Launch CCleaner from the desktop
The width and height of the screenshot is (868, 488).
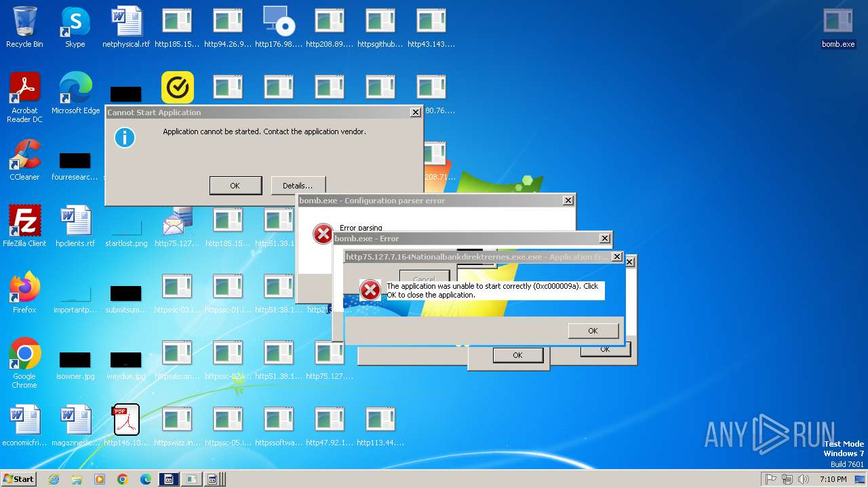(x=24, y=160)
